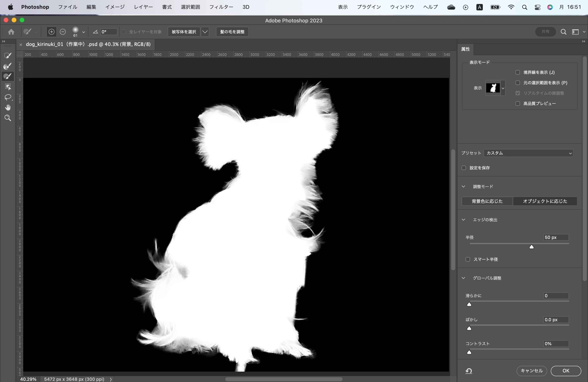Enable 高品質プレビュー checkbox

click(x=518, y=103)
